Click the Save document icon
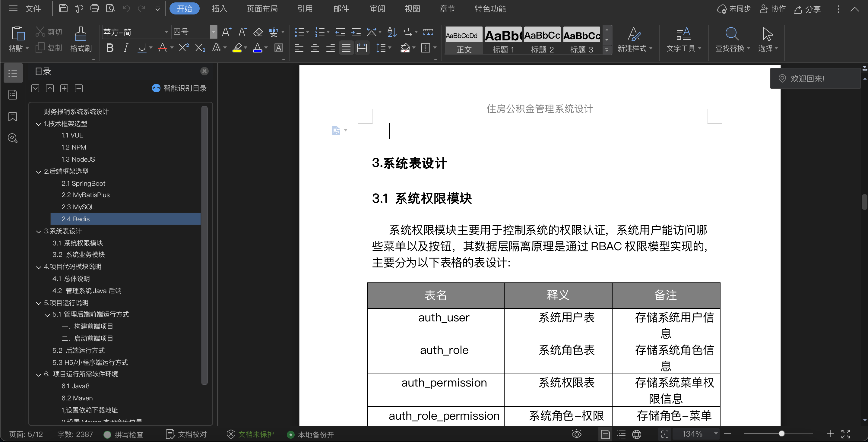Viewport: 868px width, 442px height. (63, 8)
